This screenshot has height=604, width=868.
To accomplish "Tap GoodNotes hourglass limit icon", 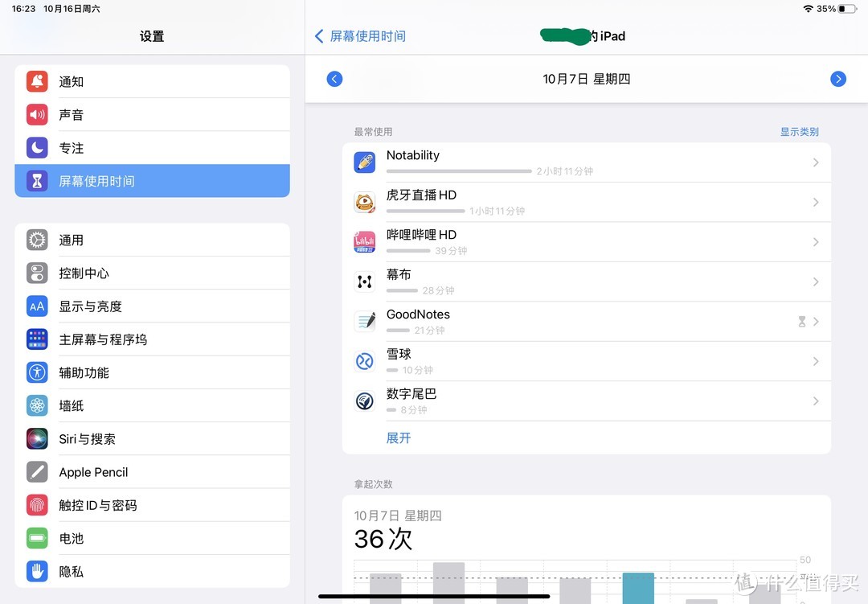I will [x=801, y=322].
